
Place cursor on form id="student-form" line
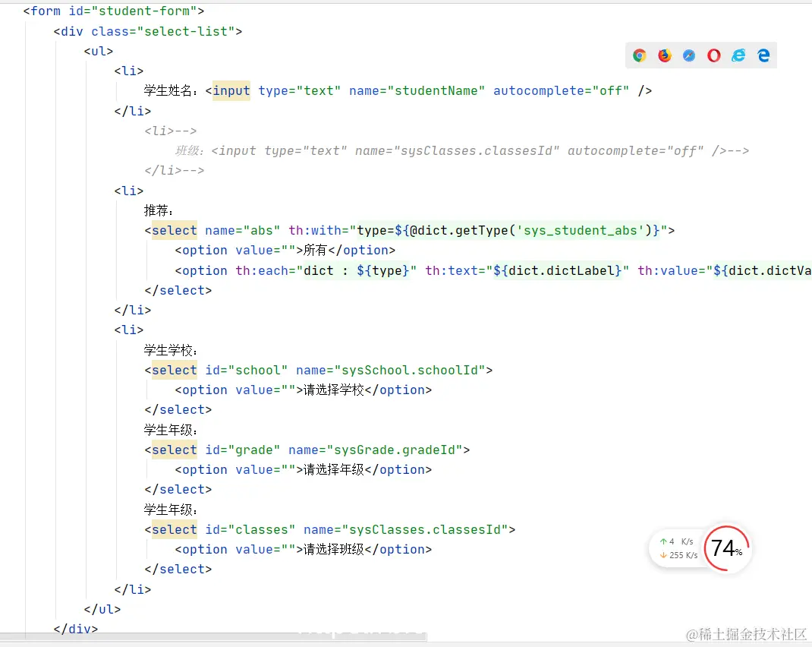pyautogui.click(x=114, y=11)
